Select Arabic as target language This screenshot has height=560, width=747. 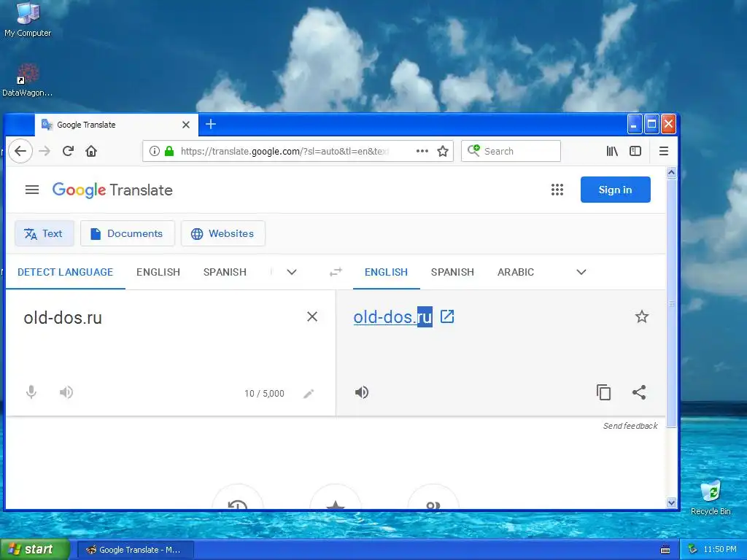516,272
